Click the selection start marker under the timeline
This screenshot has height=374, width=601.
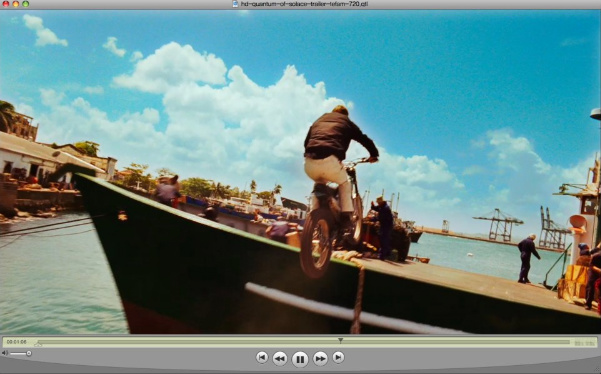click(x=38, y=345)
